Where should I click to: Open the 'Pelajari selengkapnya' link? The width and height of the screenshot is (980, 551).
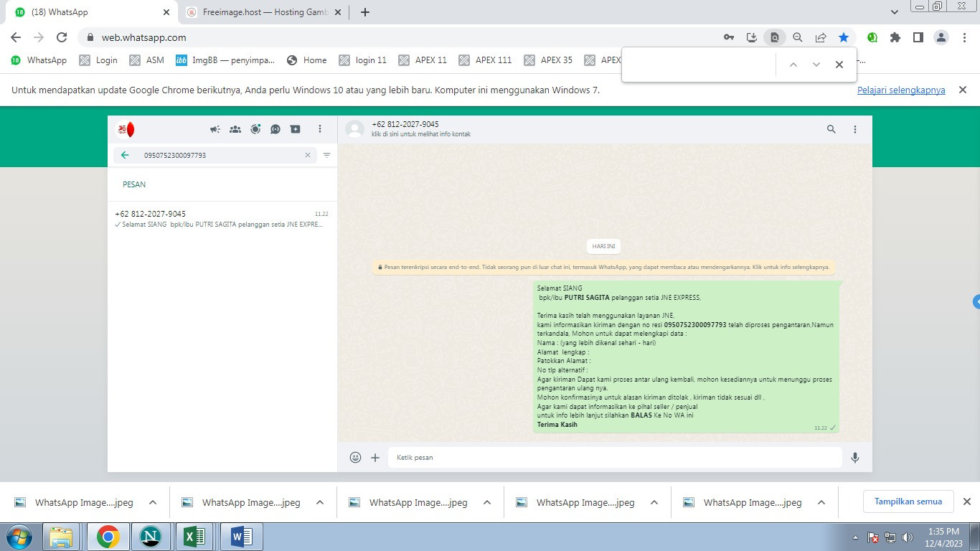point(901,90)
